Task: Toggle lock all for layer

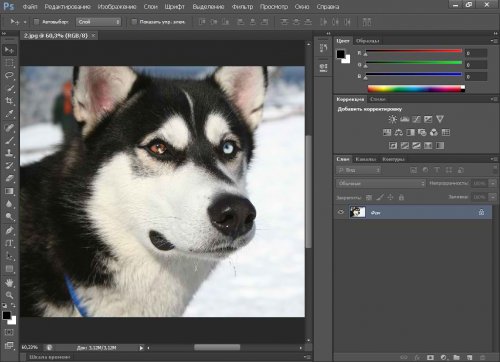Action: point(401,198)
